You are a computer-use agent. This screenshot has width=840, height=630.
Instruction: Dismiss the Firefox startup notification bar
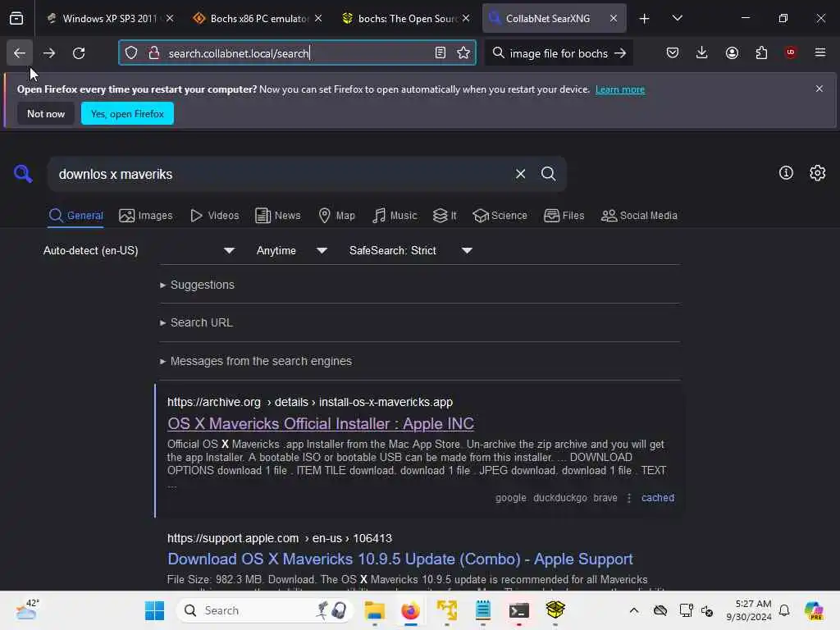819,89
